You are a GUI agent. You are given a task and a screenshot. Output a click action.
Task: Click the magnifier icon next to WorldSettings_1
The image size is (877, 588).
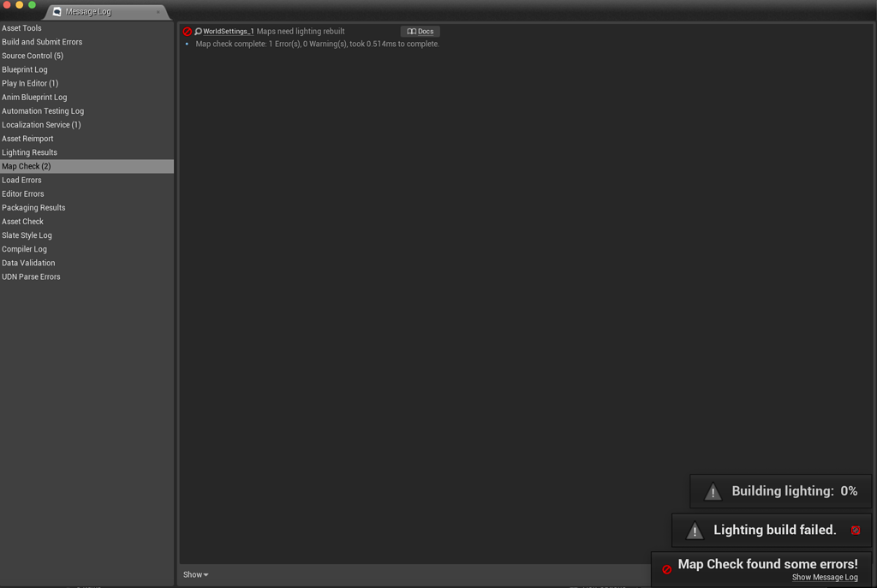coord(198,31)
